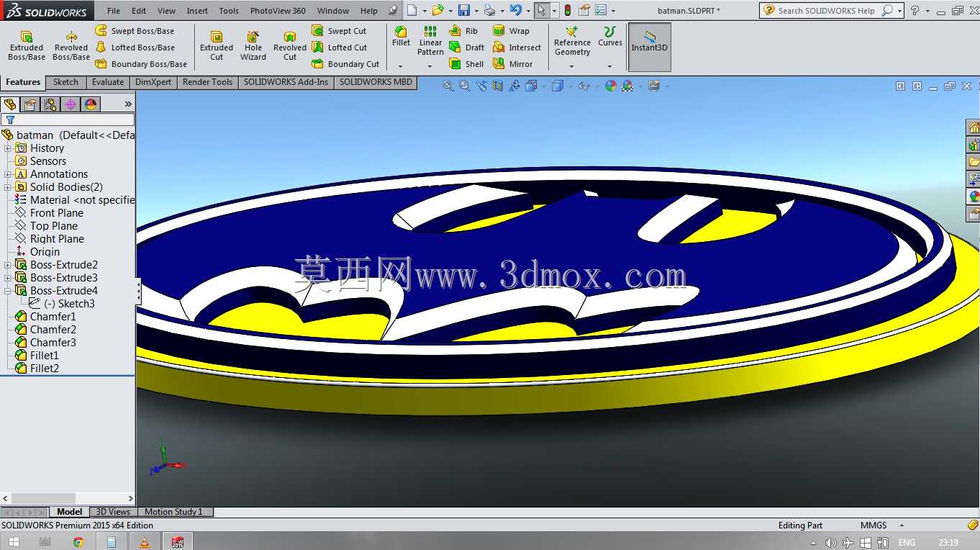Open the Curves dropdown arrow
Viewport: 980px width, 550px height.
610,66
